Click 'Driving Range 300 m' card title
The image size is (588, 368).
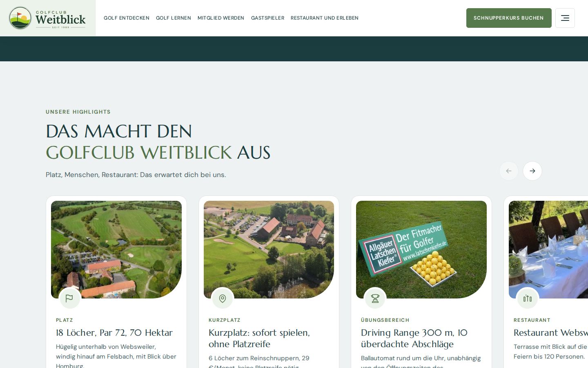[x=414, y=338]
